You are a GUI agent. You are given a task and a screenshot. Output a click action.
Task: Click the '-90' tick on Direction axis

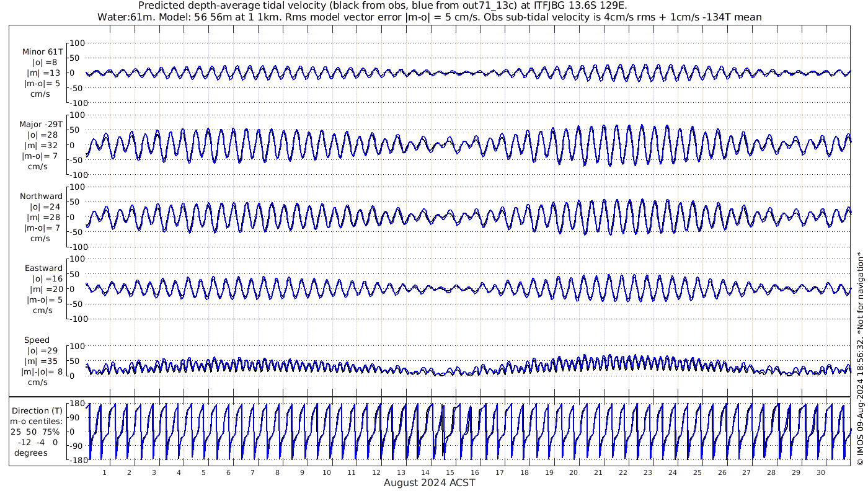[77, 445]
